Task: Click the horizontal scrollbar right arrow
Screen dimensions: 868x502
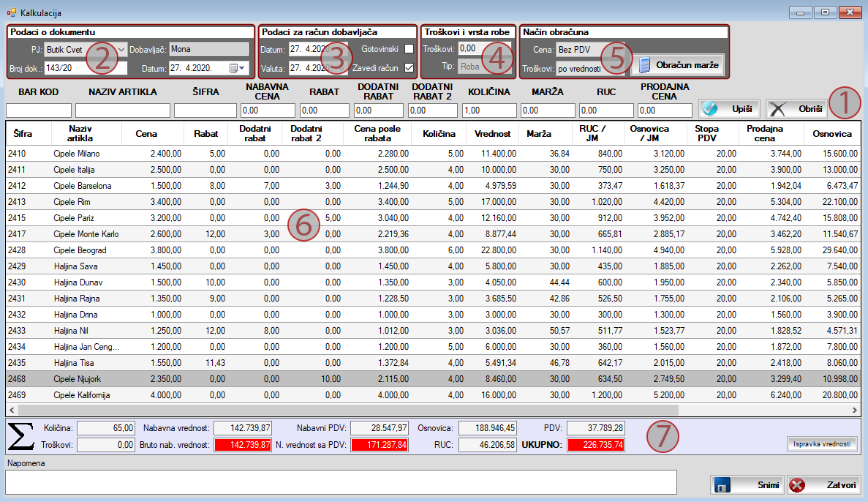Action: click(855, 410)
